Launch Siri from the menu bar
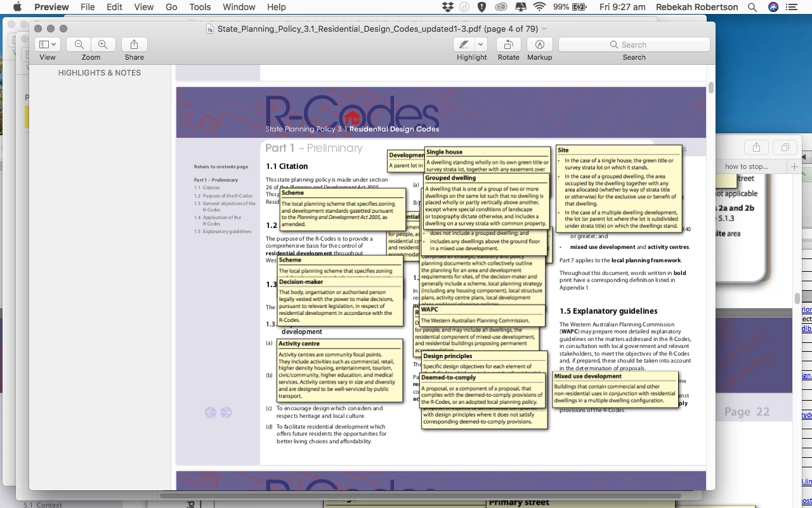Image resolution: width=812 pixels, height=508 pixels. [x=773, y=7]
